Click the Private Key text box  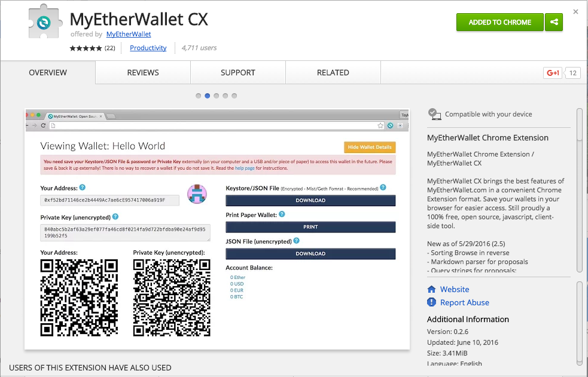click(x=125, y=232)
